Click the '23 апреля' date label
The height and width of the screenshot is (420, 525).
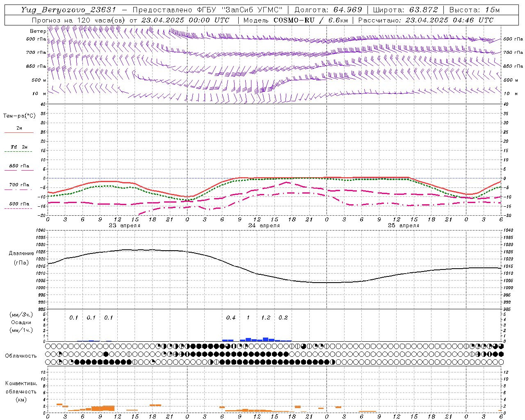point(124,226)
